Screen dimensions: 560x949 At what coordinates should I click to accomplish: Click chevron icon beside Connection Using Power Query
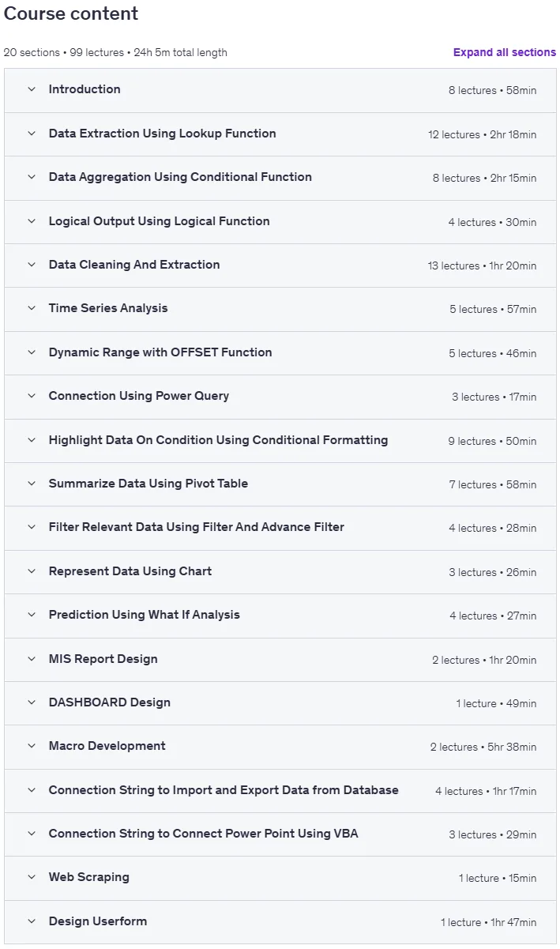pyautogui.click(x=32, y=396)
